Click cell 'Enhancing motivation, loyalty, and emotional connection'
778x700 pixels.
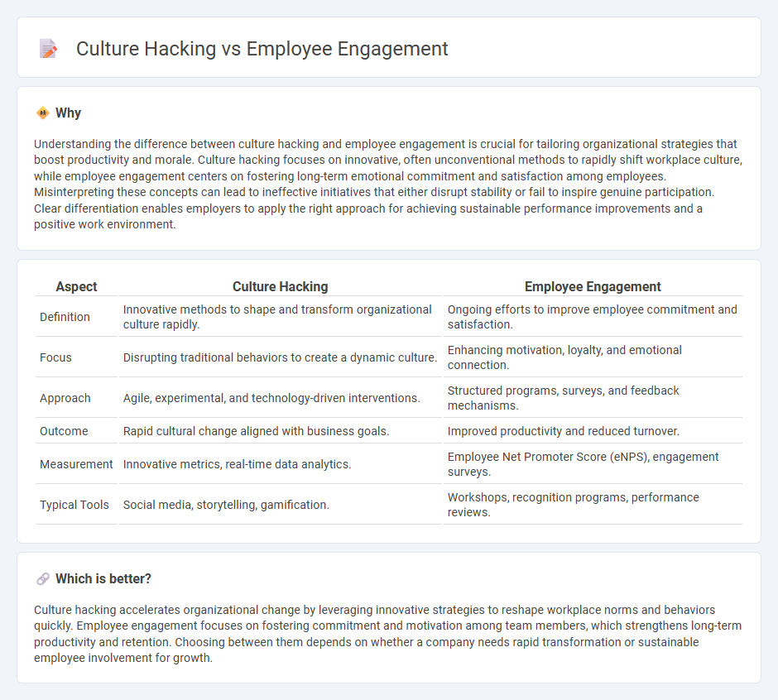(x=593, y=357)
